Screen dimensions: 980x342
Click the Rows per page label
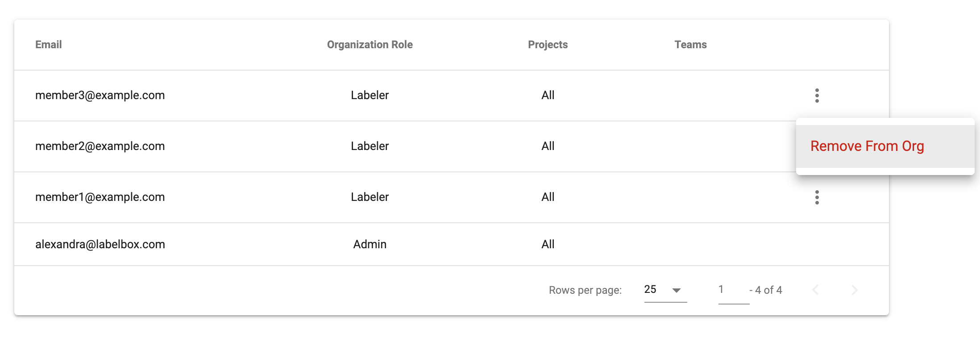[x=585, y=290]
